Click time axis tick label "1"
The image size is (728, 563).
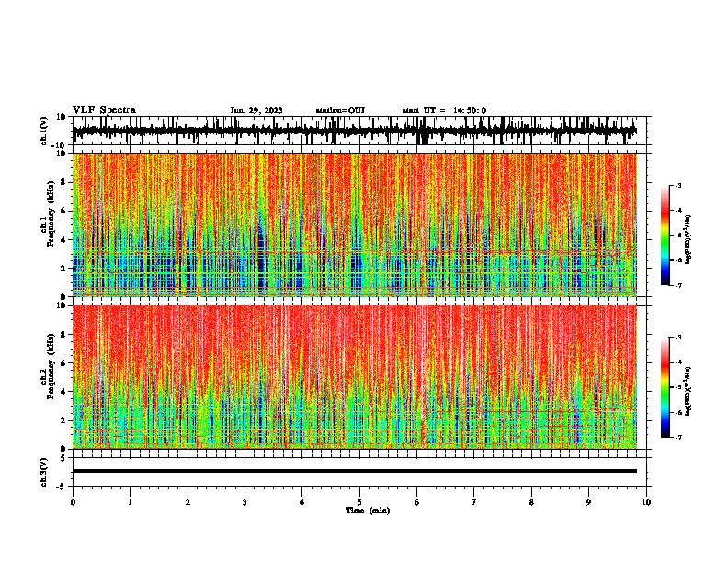coord(130,502)
